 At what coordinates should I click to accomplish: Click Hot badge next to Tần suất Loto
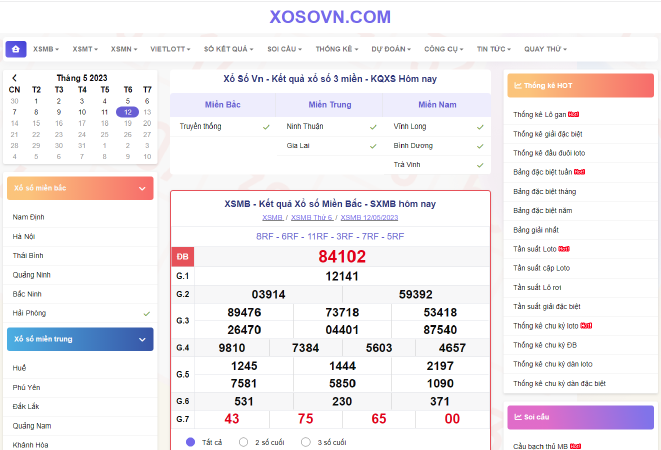tap(564, 248)
